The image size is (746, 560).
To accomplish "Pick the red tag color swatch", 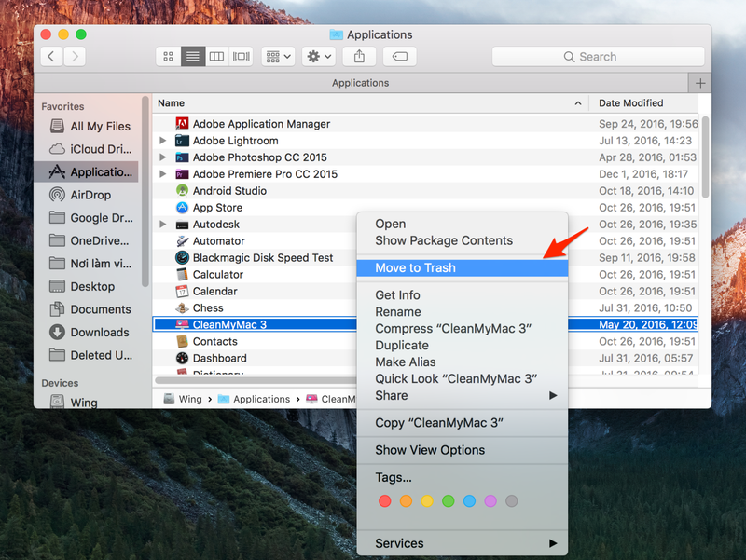I will pyautogui.click(x=385, y=500).
